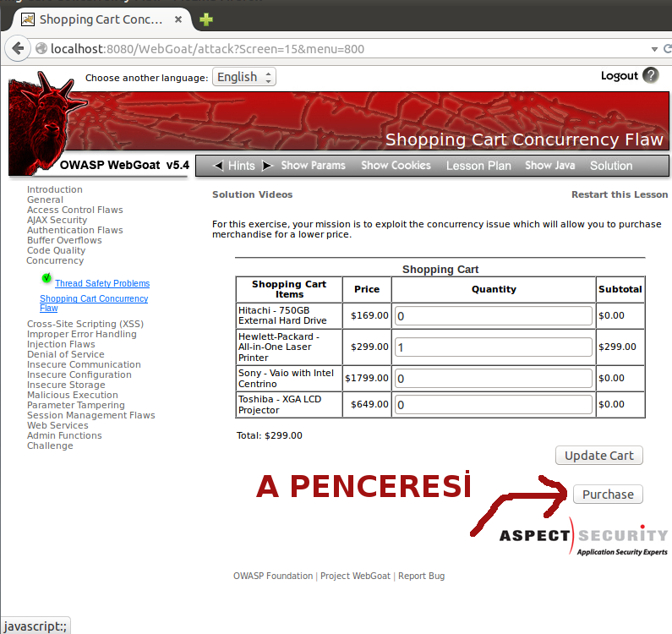Click the Purchase button
672x634 pixels.
[x=608, y=495]
